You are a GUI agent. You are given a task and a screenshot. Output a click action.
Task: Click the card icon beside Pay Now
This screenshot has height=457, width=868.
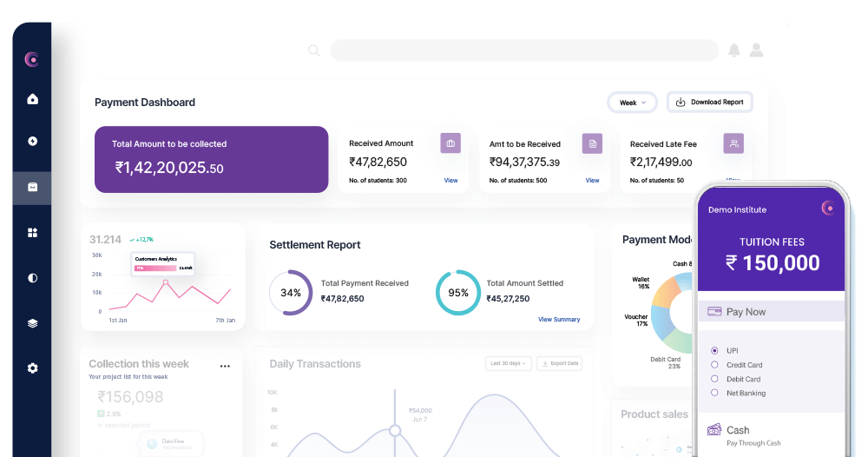coord(714,311)
